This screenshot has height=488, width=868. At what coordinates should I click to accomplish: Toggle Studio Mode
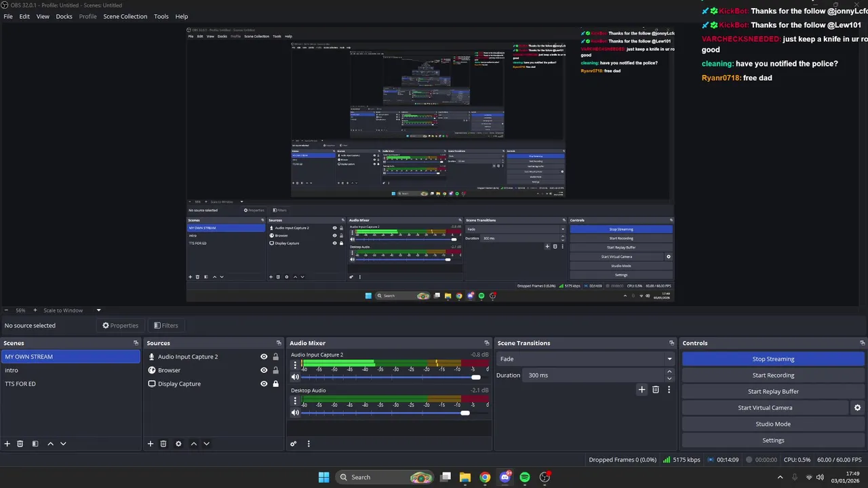click(773, 424)
